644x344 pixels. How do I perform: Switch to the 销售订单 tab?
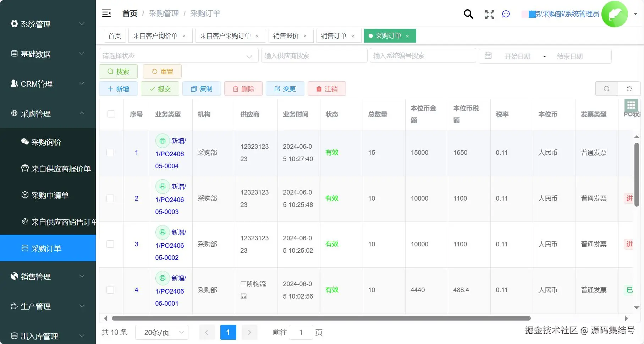point(334,36)
